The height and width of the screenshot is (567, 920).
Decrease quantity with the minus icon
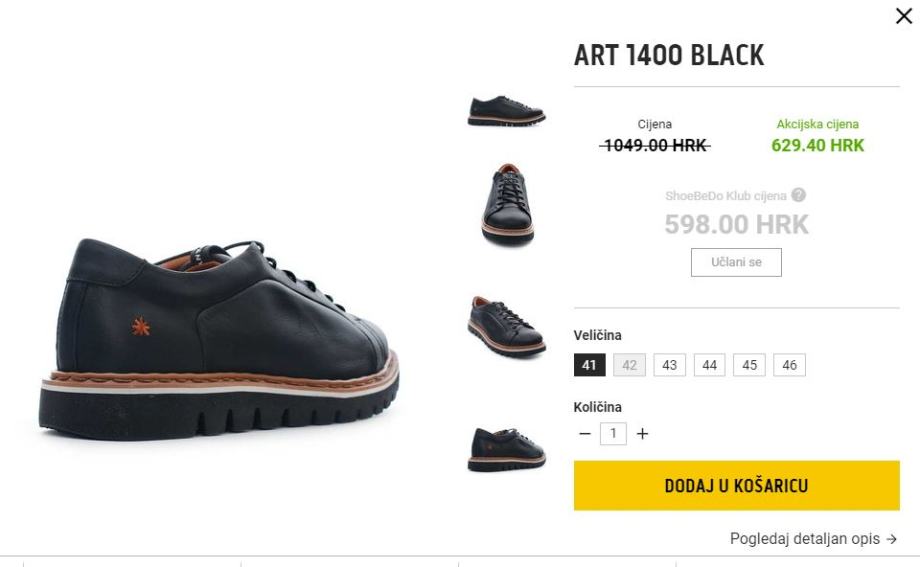(584, 434)
